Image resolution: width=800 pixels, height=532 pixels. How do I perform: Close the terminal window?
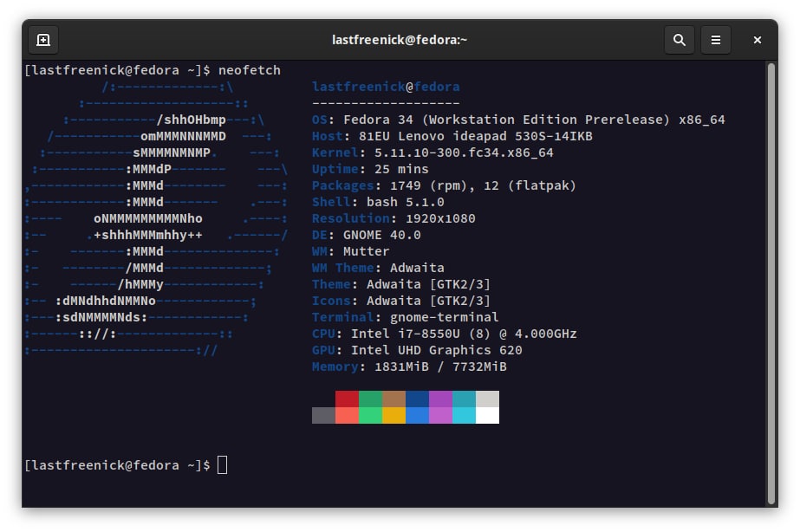[758, 40]
